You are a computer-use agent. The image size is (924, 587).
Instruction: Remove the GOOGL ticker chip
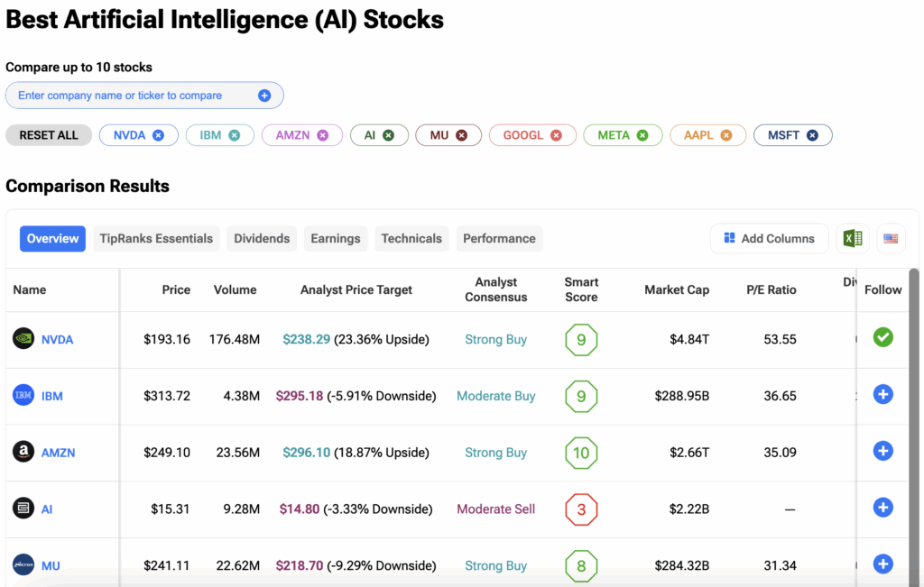tap(557, 135)
